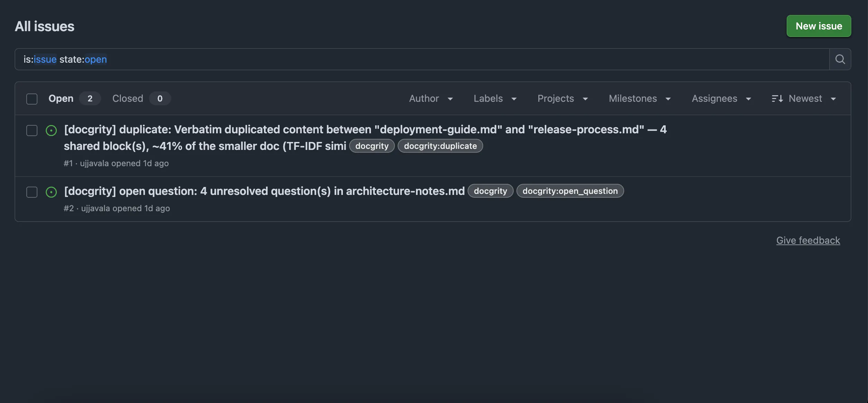Expand the Milestones filter dropdown
868x403 pixels.
click(640, 99)
